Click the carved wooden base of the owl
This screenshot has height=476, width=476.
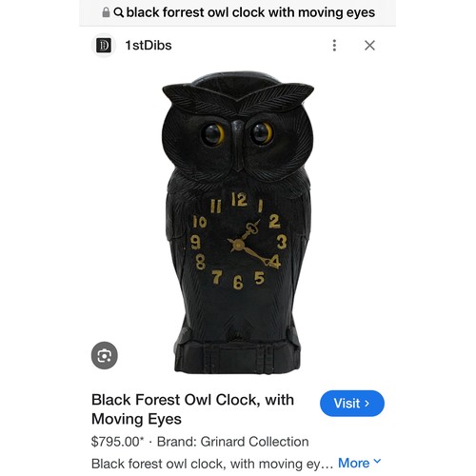237,357
